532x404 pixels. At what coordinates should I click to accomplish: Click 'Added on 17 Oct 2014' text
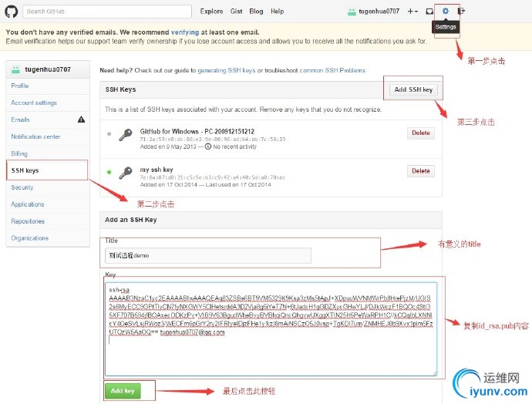coord(168,184)
